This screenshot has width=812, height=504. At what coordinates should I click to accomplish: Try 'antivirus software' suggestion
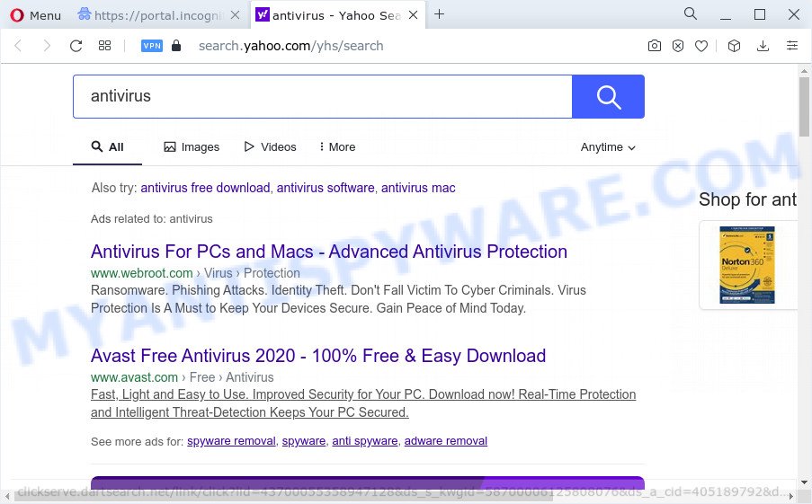(326, 188)
